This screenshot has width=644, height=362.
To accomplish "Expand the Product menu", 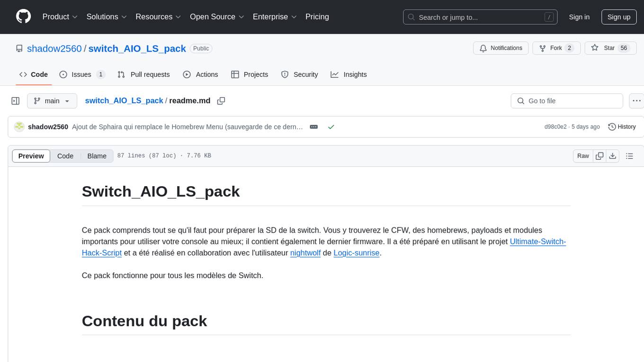I will click(60, 17).
